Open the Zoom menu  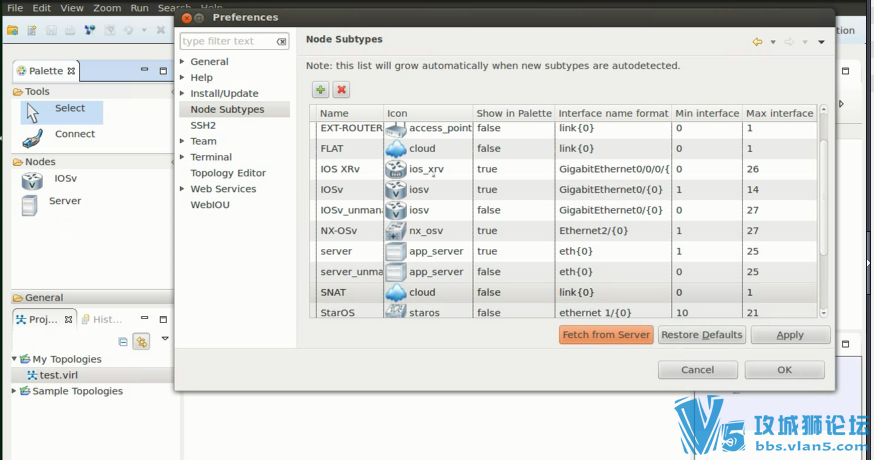pos(107,8)
